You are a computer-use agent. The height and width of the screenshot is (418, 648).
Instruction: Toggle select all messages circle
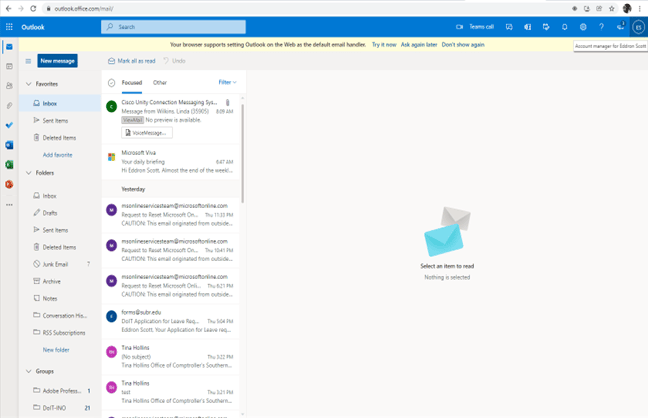111,83
